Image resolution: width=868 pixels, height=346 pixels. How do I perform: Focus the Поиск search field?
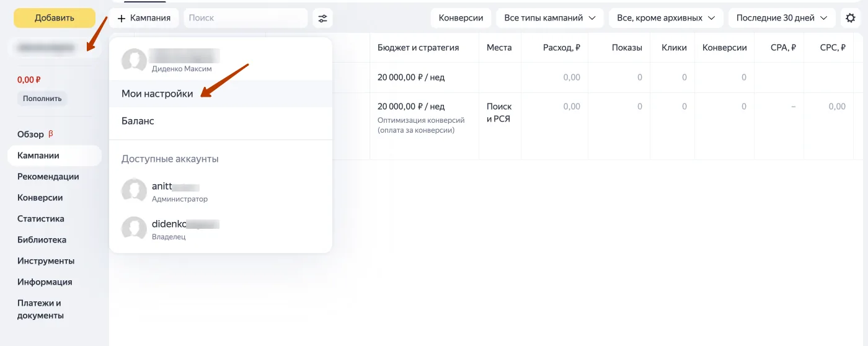coord(246,18)
